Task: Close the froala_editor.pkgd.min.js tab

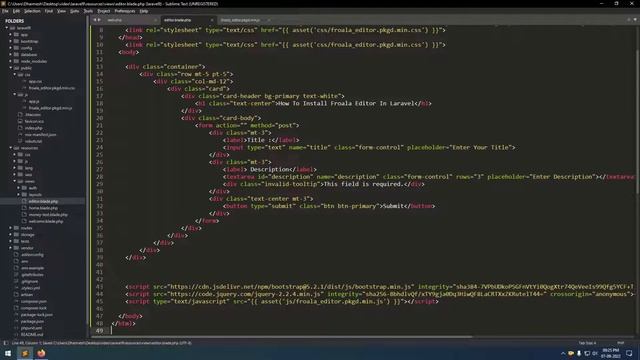Action: coord(268,20)
